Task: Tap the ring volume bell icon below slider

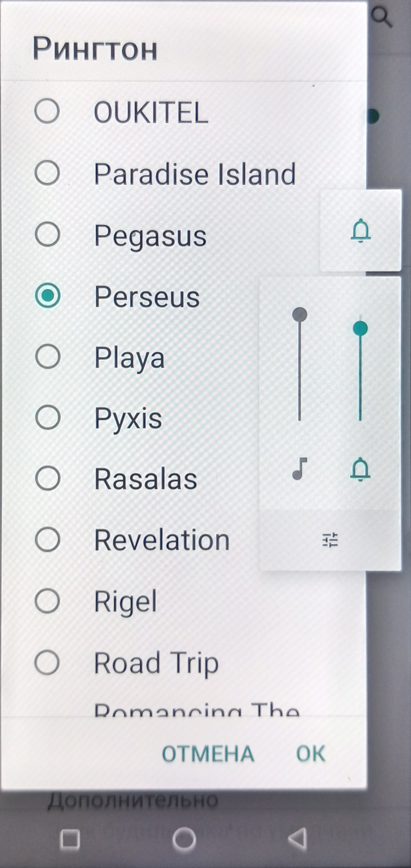Action: pyautogui.click(x=360, y=469)
